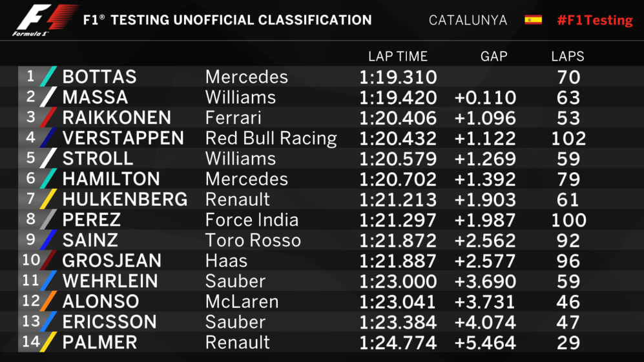Click the Spanish flag icon
The image size is (644, 362).
(x=533, y=19)
